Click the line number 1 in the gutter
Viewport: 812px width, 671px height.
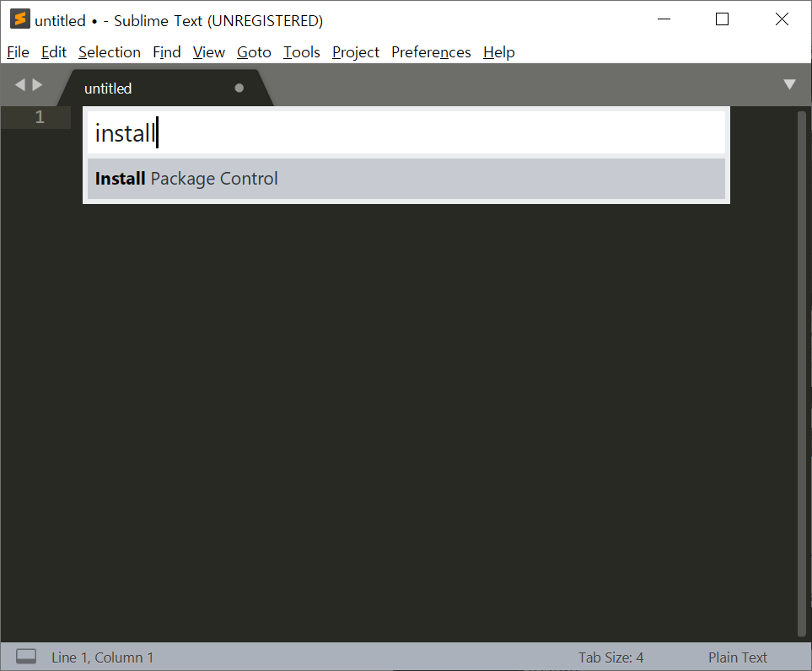pos(40,117)
